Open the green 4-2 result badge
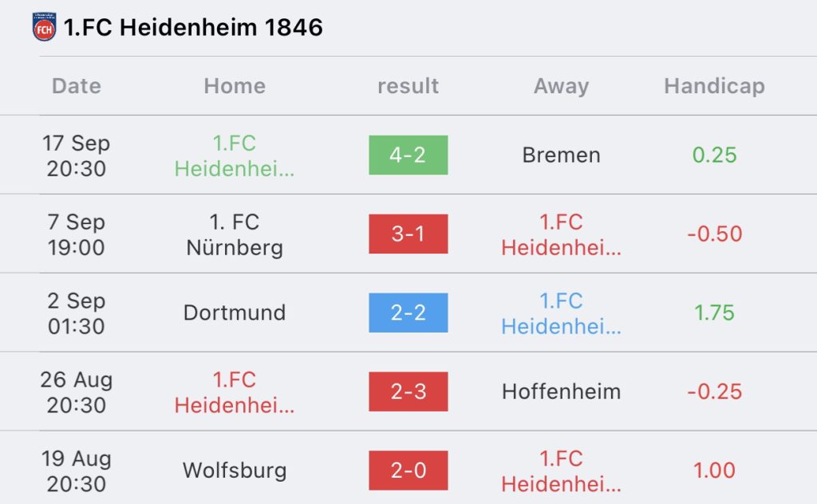 [x=408, y=155]
